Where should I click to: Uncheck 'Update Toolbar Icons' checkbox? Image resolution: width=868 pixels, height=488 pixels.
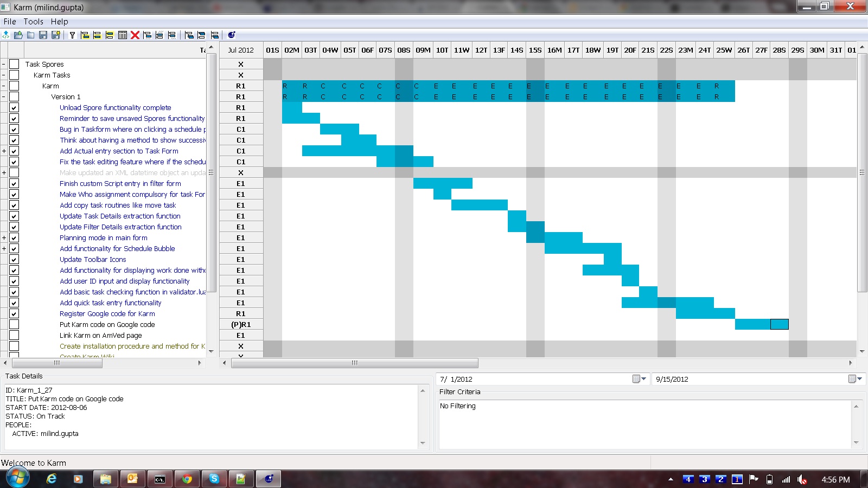pyautogui.click(x=14, y=259)
